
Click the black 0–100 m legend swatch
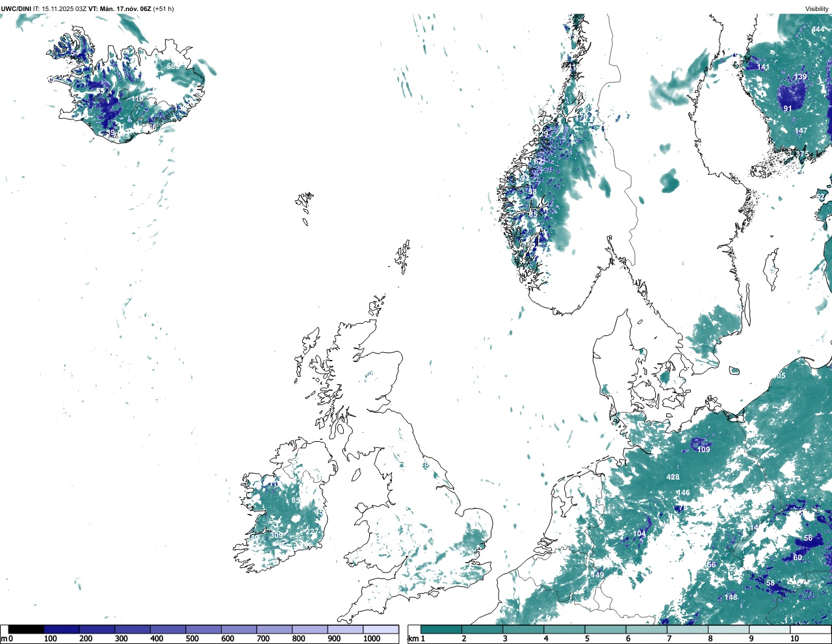[26, 630]
